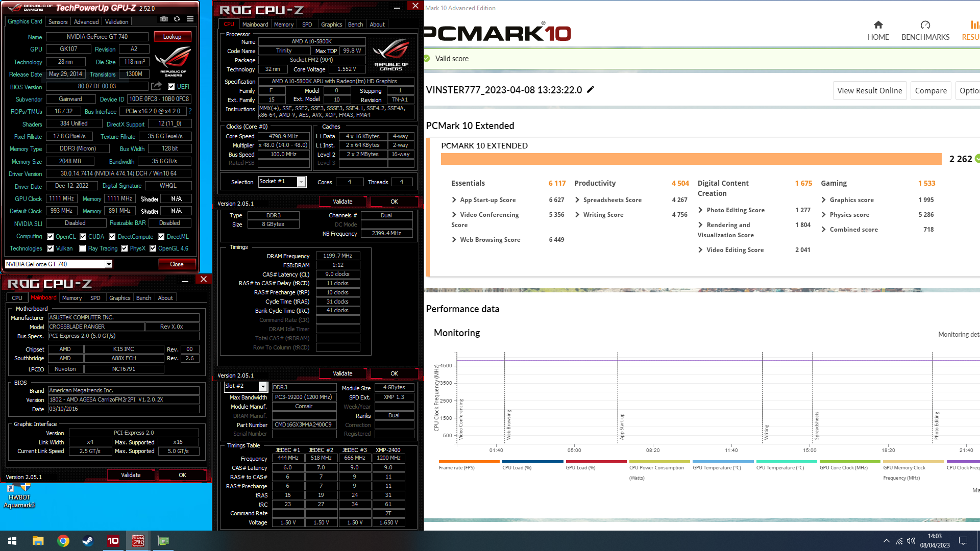
Task: Click the Lookup button in GPU-Z
Action: point(172,37)
